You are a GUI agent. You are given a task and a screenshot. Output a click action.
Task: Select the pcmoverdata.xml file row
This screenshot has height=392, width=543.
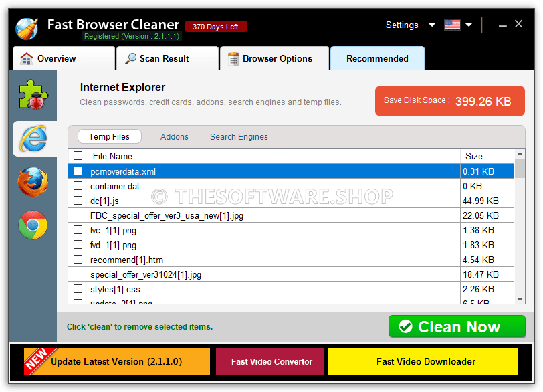[x=291, y=171]
